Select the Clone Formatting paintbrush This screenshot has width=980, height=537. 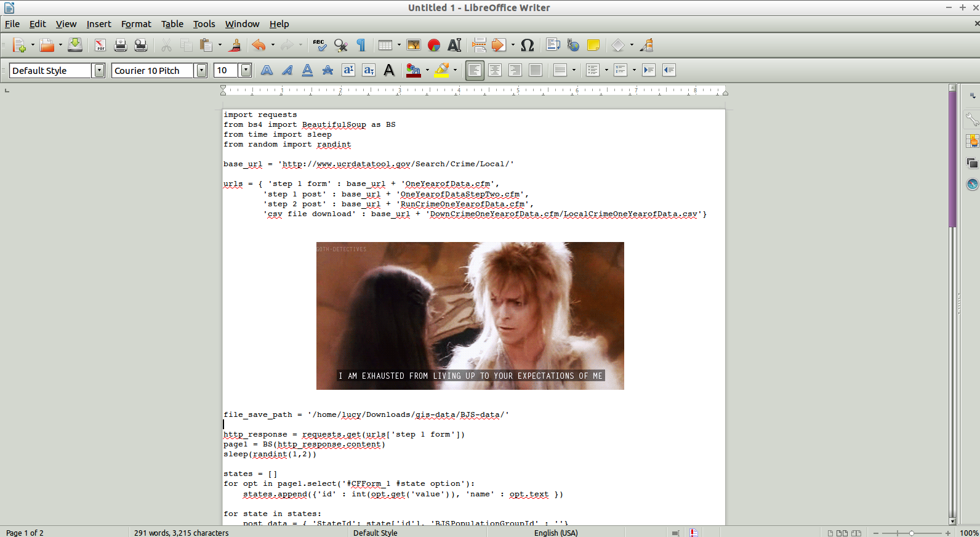point(235,45)
